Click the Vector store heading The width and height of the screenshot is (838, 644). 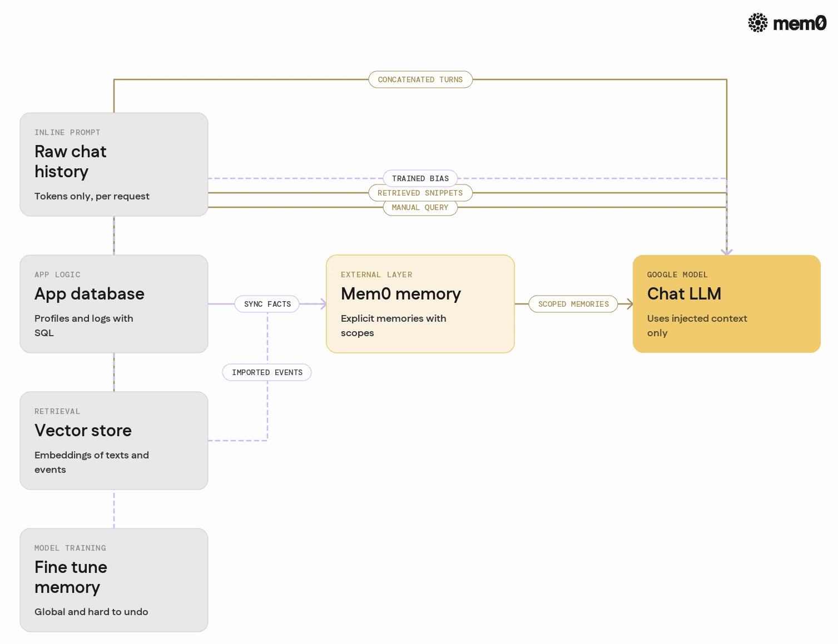pos(83,431)
